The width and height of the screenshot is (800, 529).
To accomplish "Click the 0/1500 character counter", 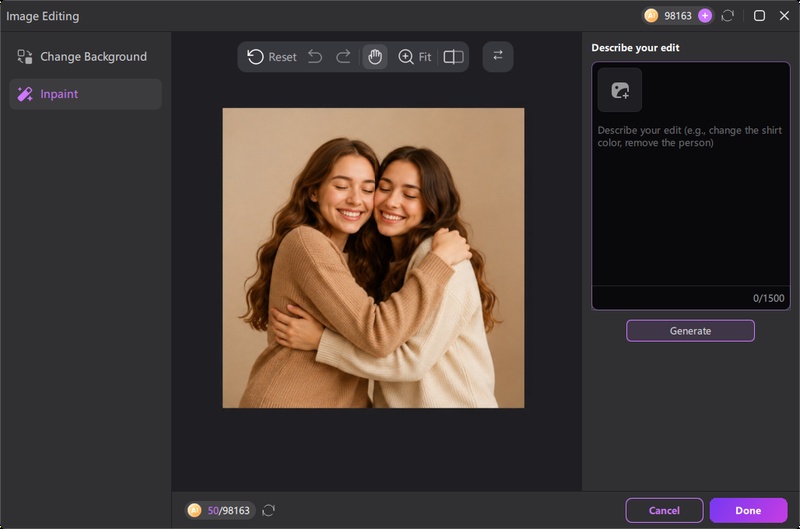I will pyautogui.click(x=768, y=298).
